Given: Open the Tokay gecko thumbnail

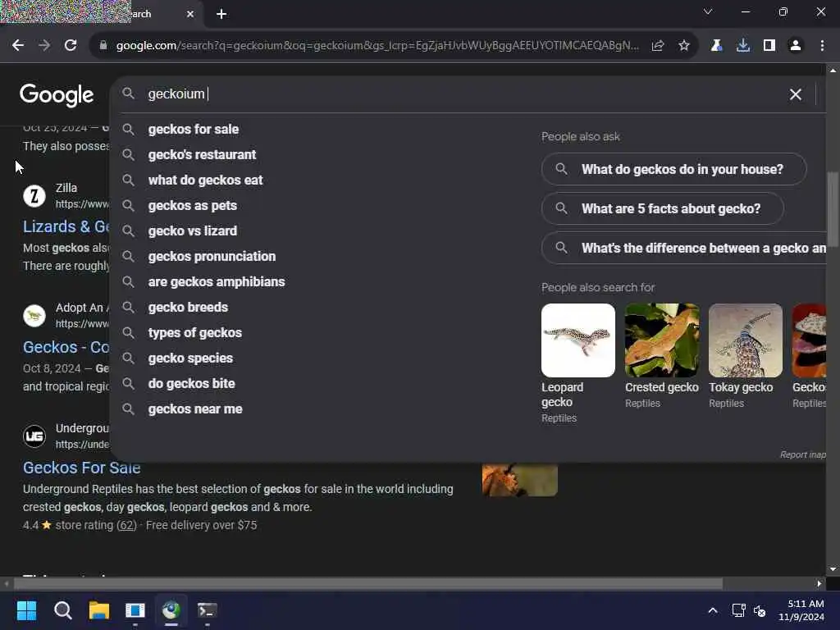Looking at the screenshot, I should tap(745, 340).
